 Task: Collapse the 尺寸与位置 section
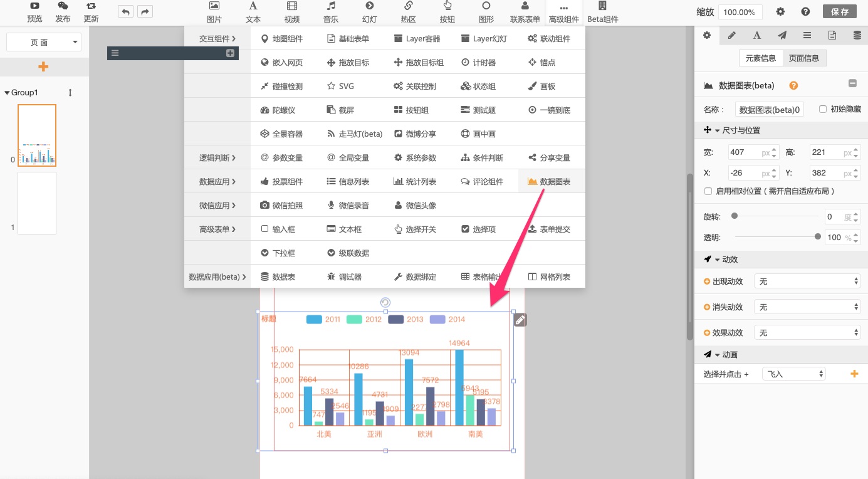point(718,130)
